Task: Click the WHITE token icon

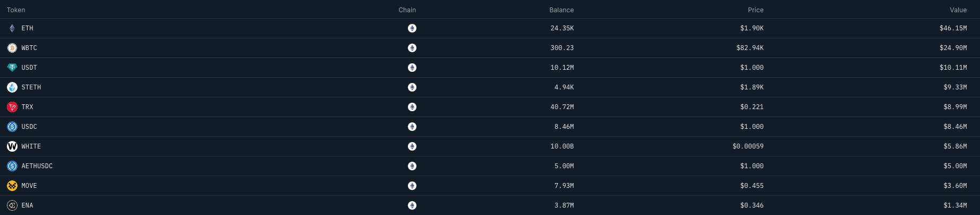Action: [12, 146]
